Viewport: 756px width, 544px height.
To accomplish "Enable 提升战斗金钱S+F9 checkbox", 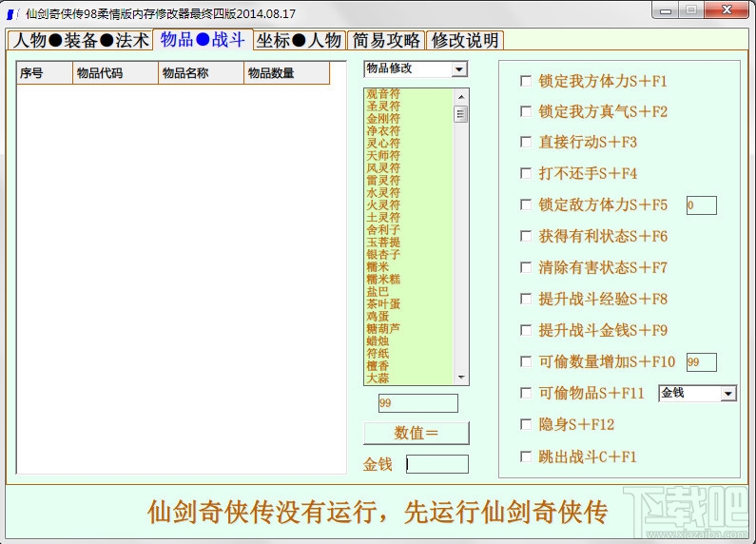I will click(x=526, y=330).
